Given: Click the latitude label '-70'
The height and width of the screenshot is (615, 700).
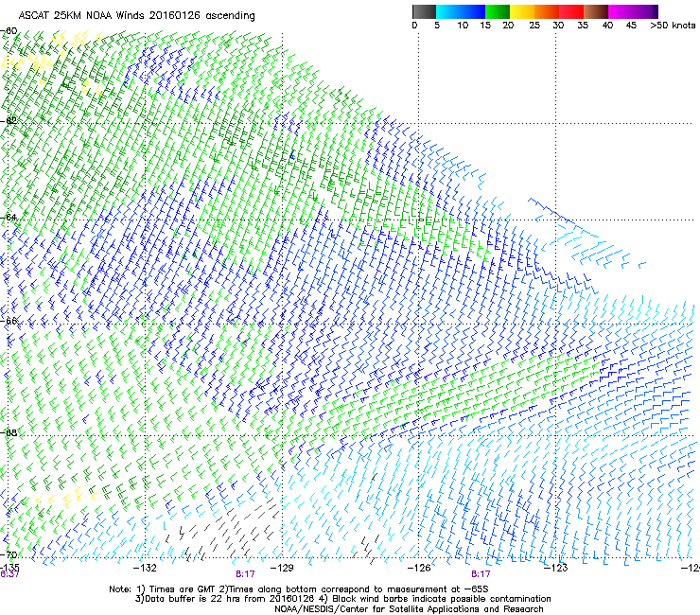Looking at the screenshot, I should [9, 554].
